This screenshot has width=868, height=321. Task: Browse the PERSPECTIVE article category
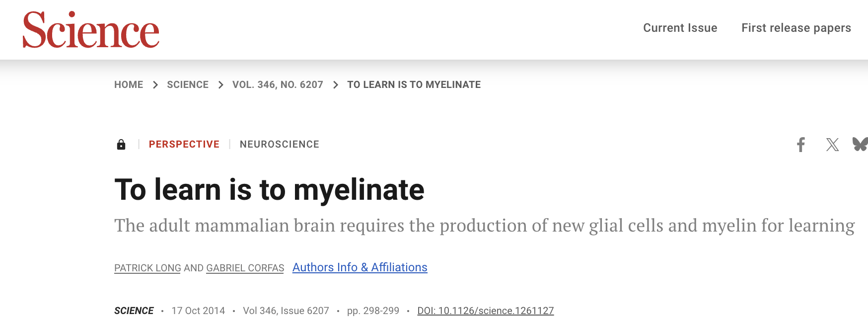tap(185, 144)
